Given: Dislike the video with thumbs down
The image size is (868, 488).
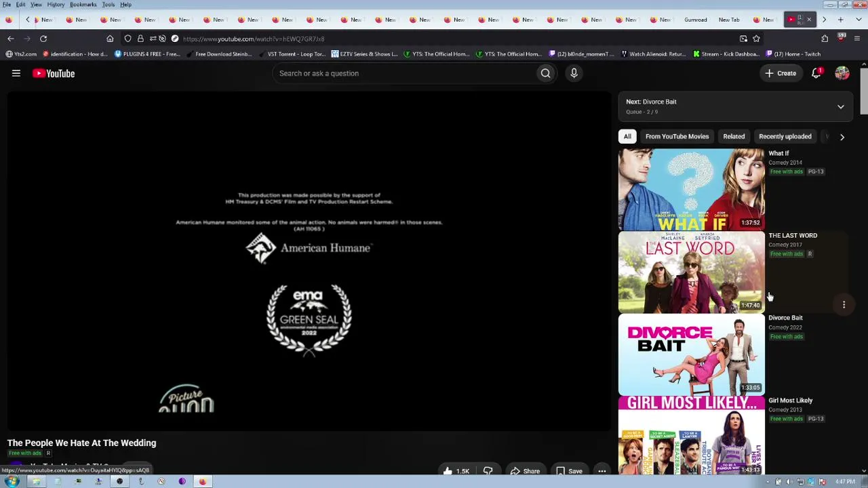Looking at the screenshot, I should pyautogui.click(x=488, y=471).
